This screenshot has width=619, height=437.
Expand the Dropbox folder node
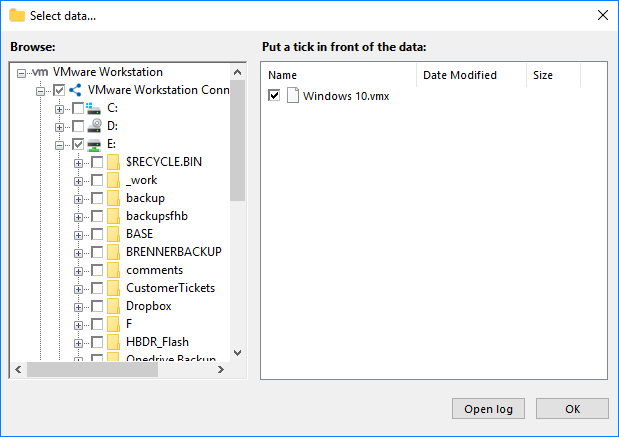[x=78, y=307]
